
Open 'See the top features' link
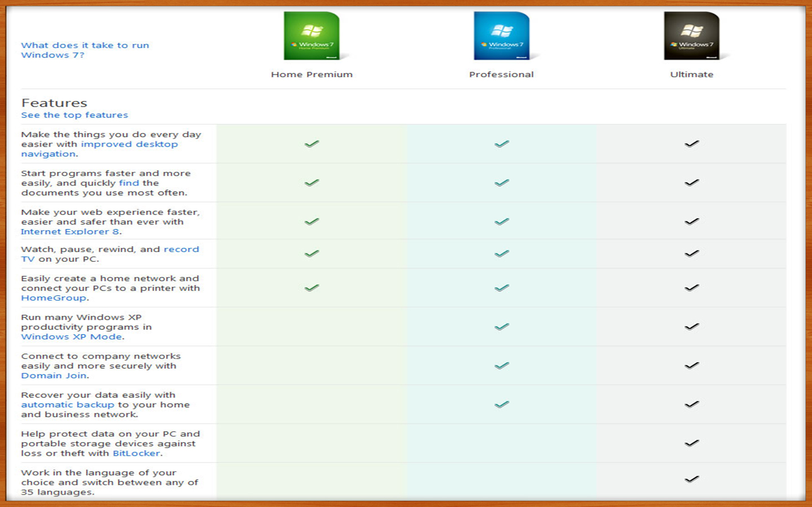click(x=74, y=115)
